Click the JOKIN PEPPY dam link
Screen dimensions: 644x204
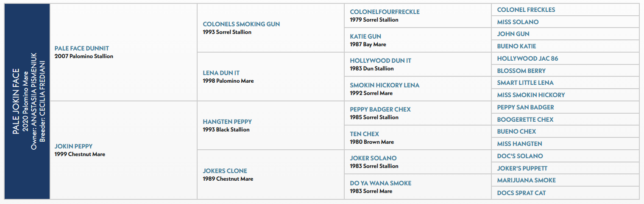tap(73, 146)
